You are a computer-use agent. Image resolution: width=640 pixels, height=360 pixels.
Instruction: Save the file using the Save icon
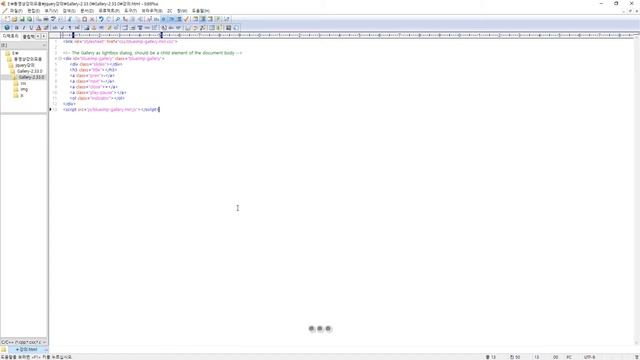point(22,19)
